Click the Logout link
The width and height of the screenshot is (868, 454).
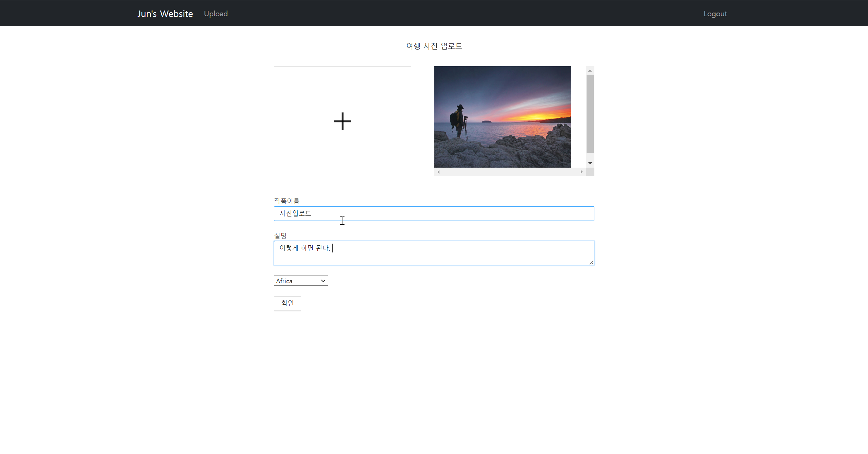pos(715,14)
